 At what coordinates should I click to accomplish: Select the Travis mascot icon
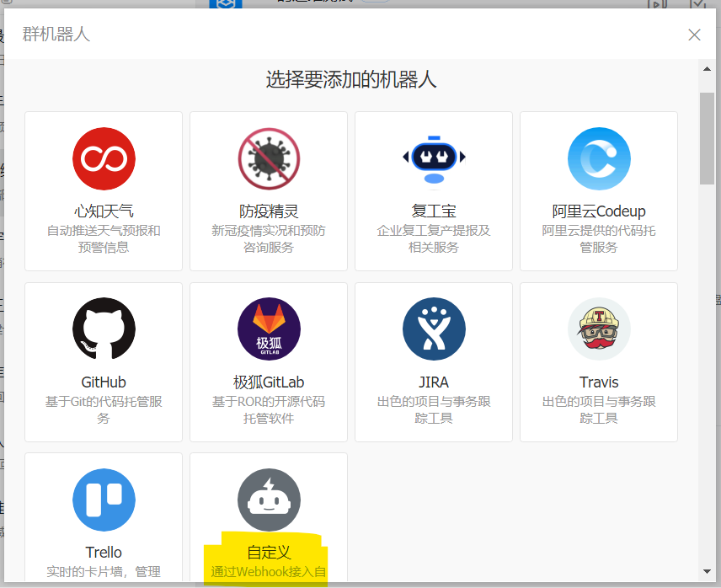(x=599, y=329)
